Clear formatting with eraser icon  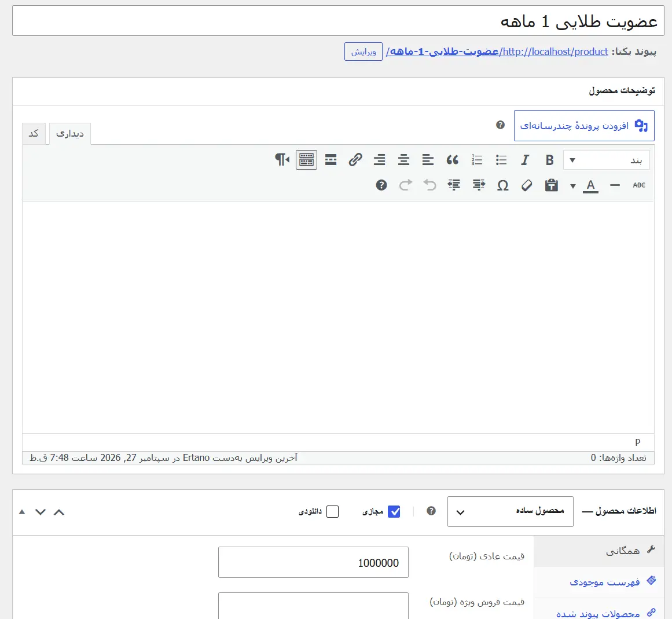[x=527, y=185]
